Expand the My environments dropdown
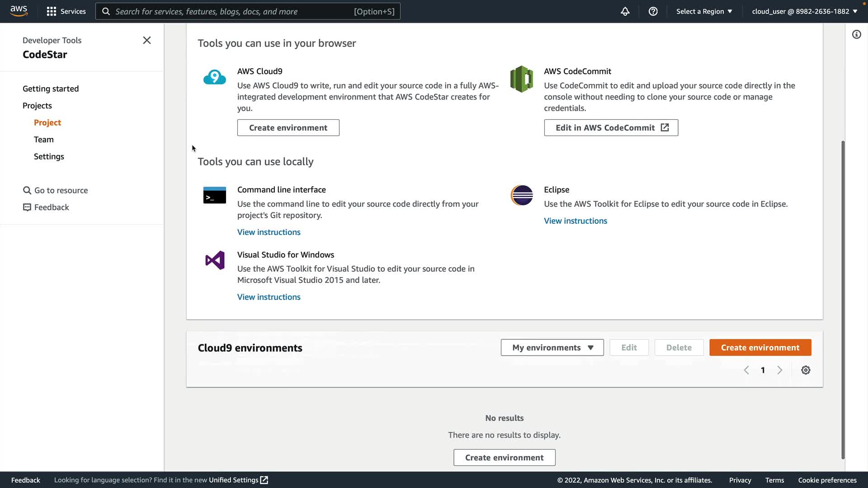 [x=552, y=347]
